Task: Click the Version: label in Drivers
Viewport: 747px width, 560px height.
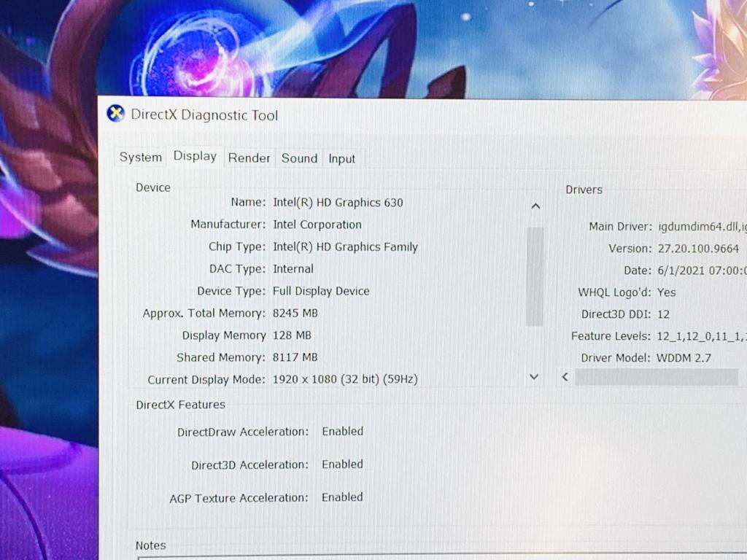Action: pos(630,249)
